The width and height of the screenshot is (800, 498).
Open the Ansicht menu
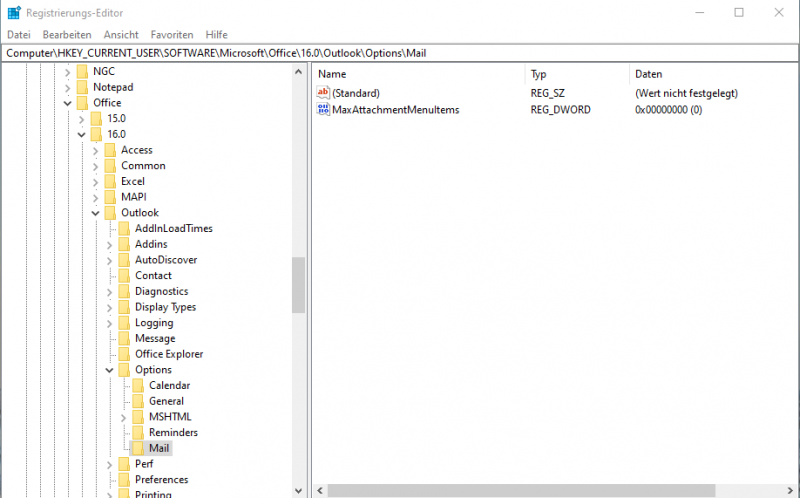click(121, 35)
